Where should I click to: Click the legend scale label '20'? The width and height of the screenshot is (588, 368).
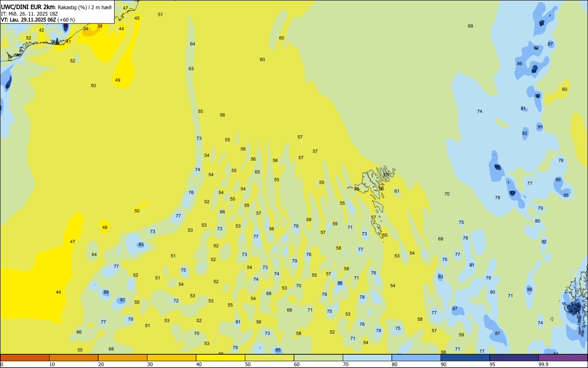[x=101, y=364]
